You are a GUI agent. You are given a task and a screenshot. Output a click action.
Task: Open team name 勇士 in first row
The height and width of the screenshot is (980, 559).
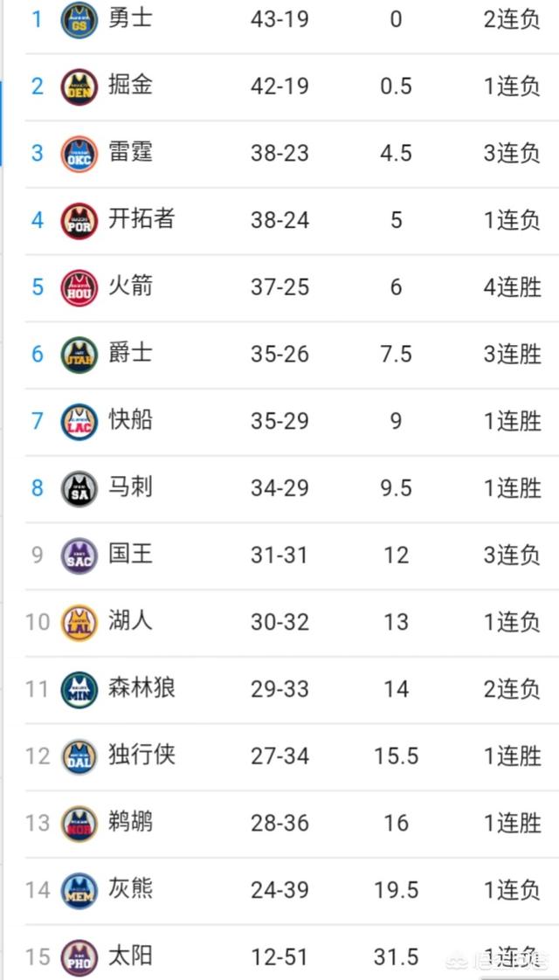(x=130, y=18)
